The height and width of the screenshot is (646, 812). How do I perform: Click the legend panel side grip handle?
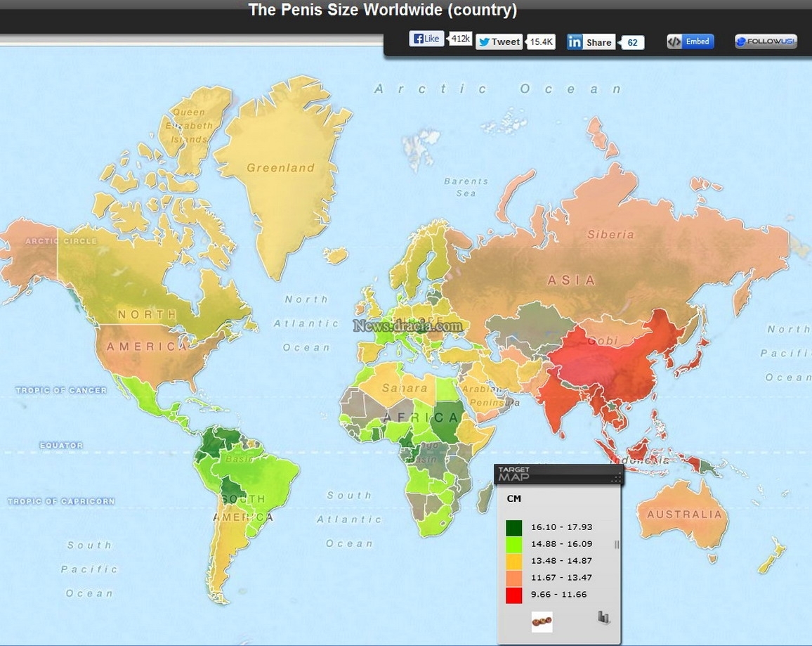(x=616, y=544)
